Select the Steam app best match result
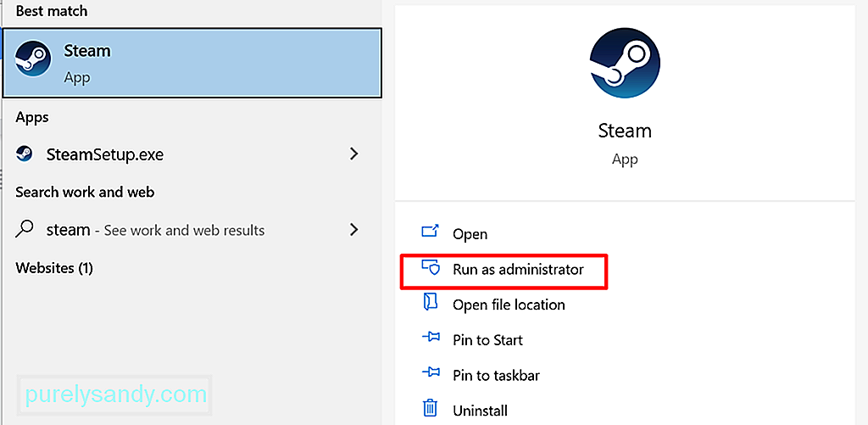The height and width of the screenshot is (425, 868). click(192, 63)
